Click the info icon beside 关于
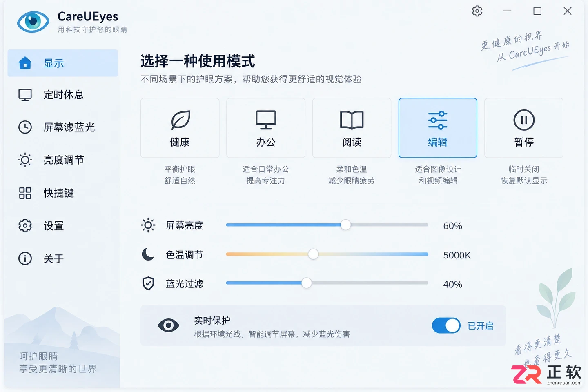This screenshot has height=392, width=588. (25, 258)
